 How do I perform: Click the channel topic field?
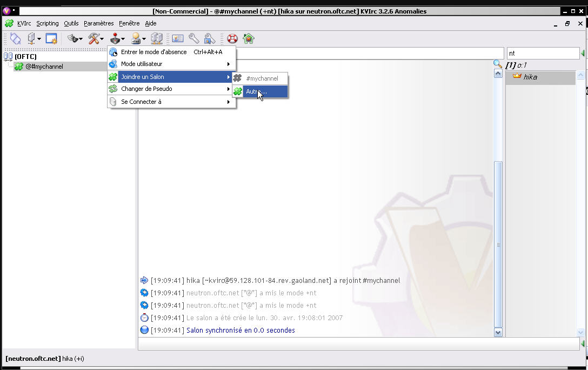[x=369, y=54]
